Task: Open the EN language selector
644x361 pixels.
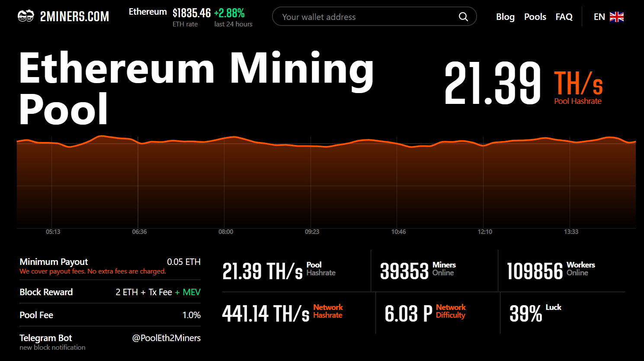Action: click(x=599, y=16)
